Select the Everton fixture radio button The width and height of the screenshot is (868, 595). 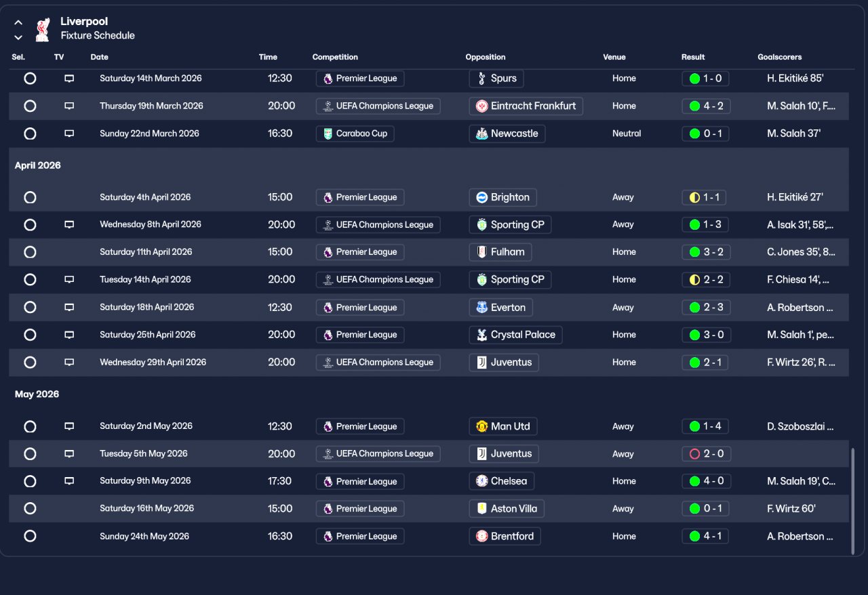pyautogui.click(x=30, y=307)
